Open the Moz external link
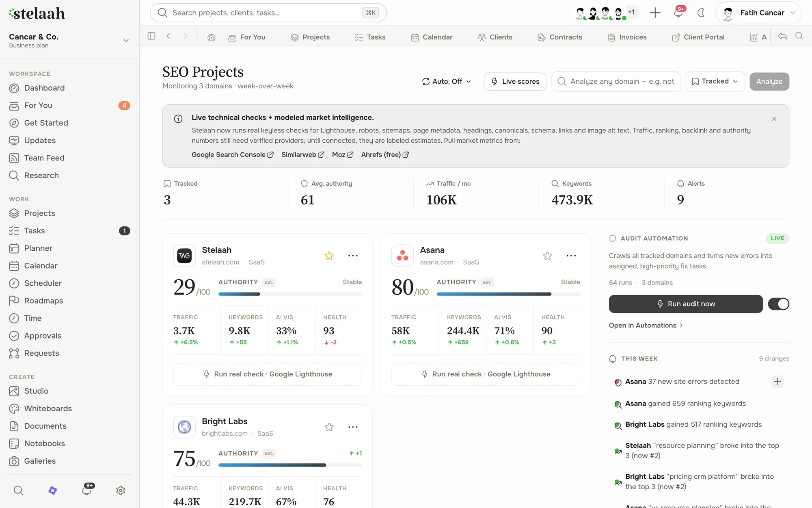This screenshot has height=508, width=812. pyautogui.click(x=343, y=155)
